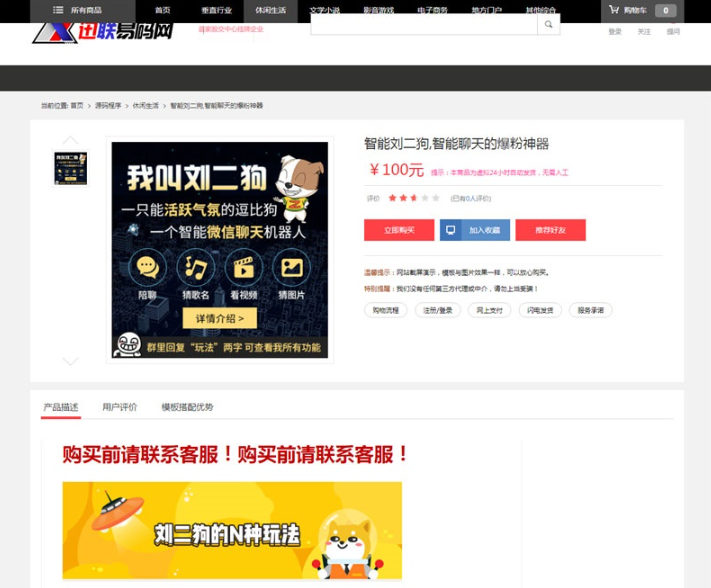This screenshot has height=588, width=711.
Task: Click the monitor icon on 加入收藏
Action: click(451, 230)
